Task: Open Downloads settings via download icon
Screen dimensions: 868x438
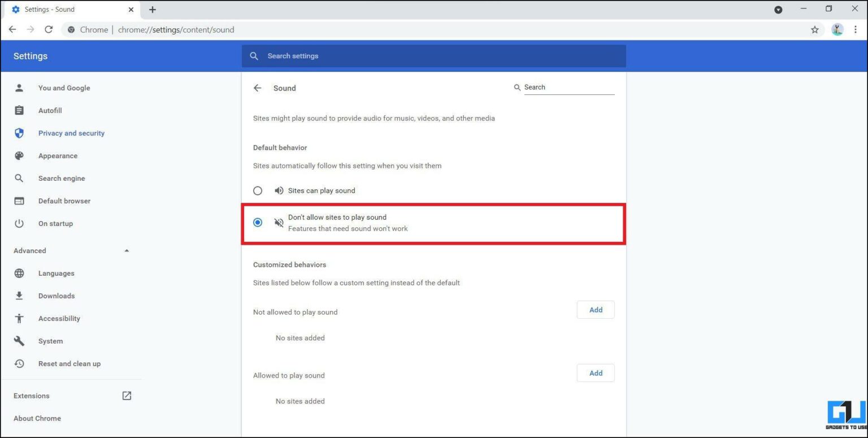Action: click(x=19, y=296)
